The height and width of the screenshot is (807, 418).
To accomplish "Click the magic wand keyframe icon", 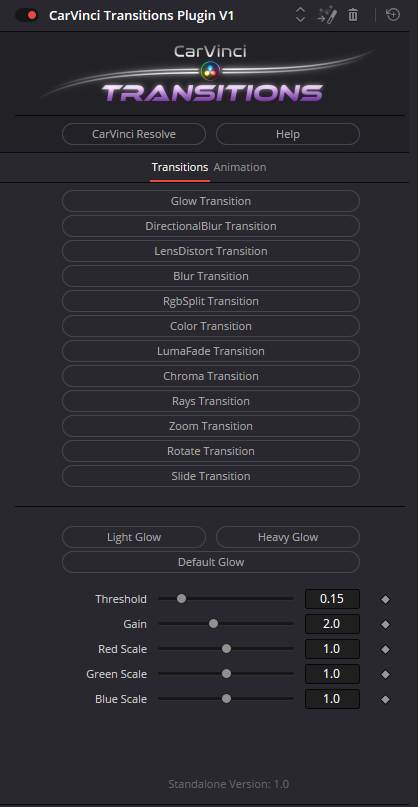I will (x=327, y=15).
